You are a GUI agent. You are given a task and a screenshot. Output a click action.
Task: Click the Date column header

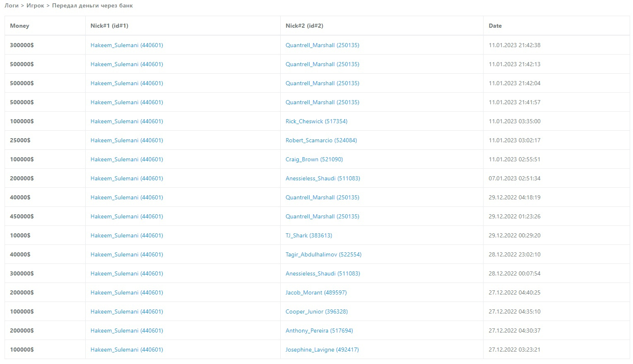coord(495,26)
